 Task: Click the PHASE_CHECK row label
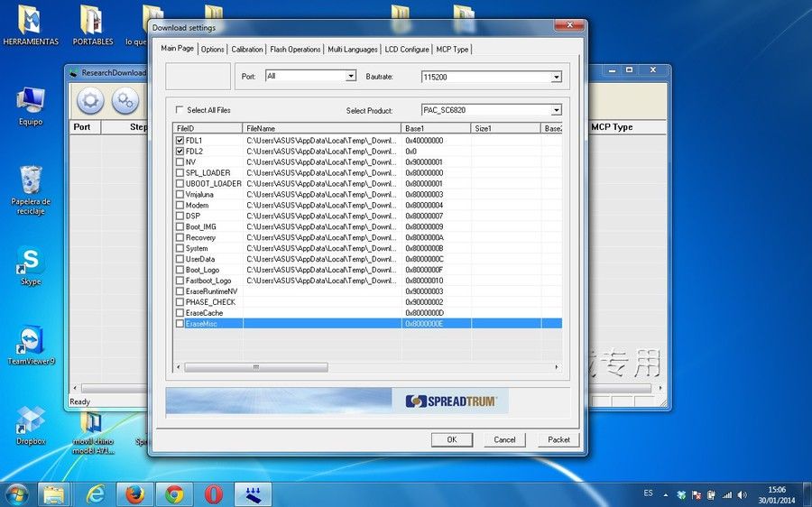pos(210,302)
